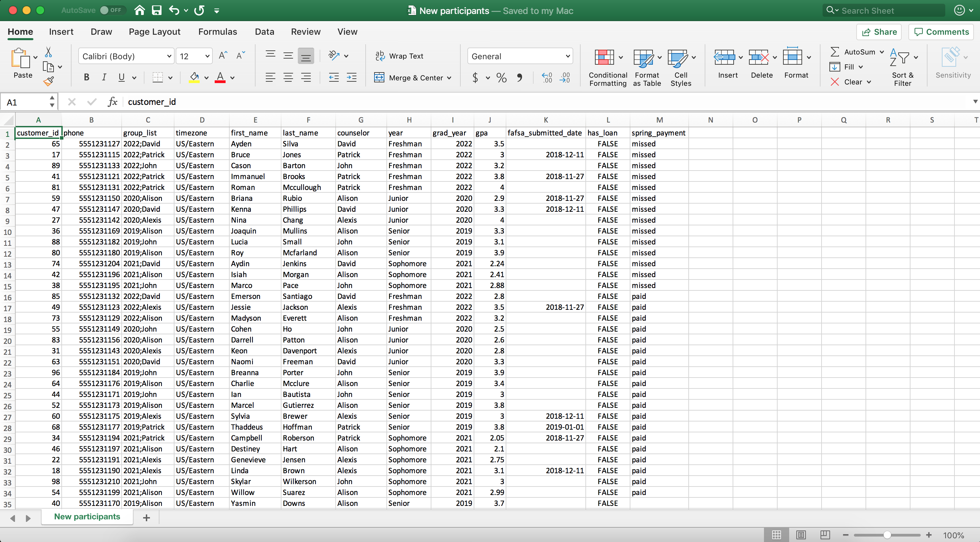Open Conditional Formatting
Screen dimensions: 980x542
coord(608,68)
